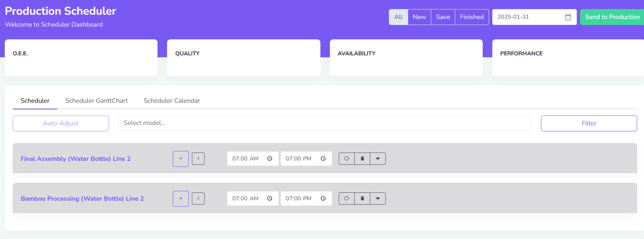Click the Auto-Adjust button
The image size is (644, 239).
(61, 123)
